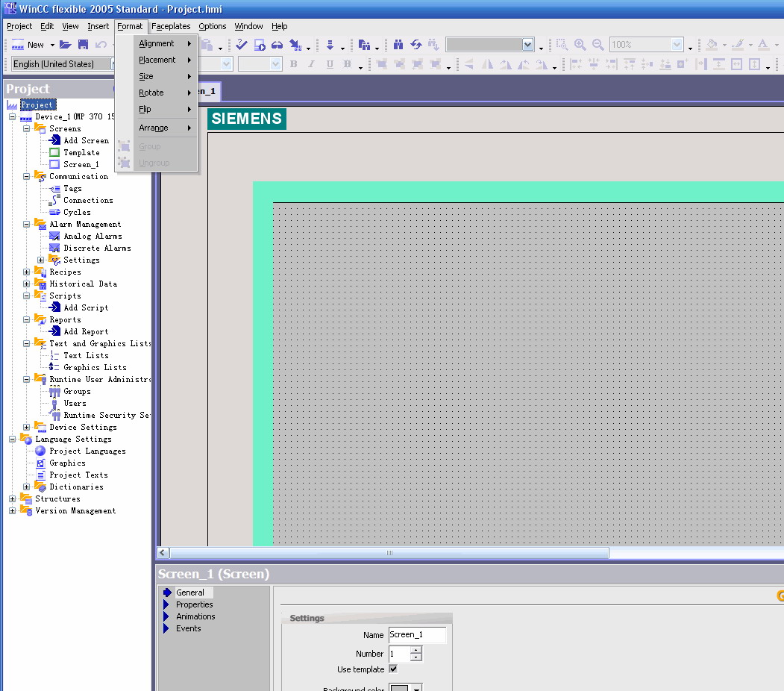Screen dimensions: 784x691
Task: Click the binoculars find icon
Action: coord(398,45)
